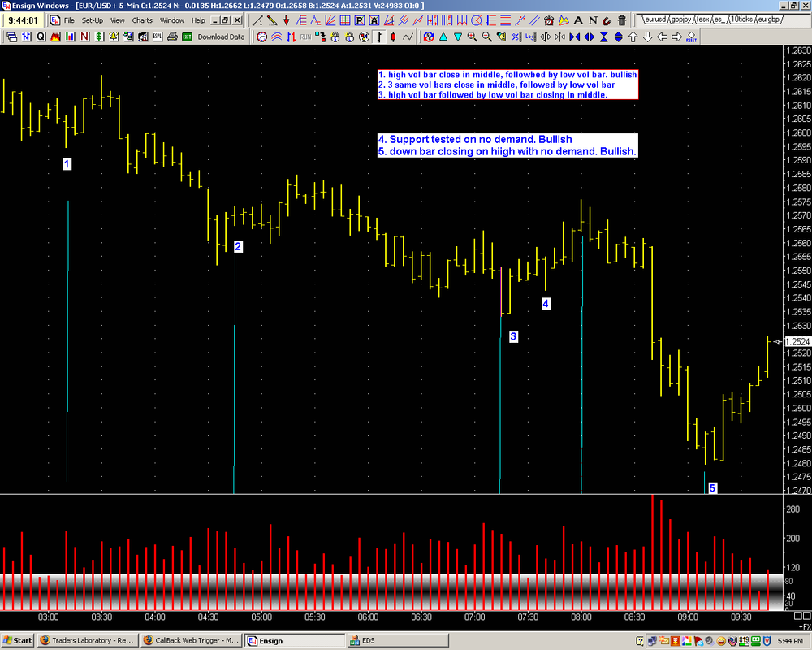Click the printer icon
Image resolution: width=812 pixels, height=650 pixels.
[172, 37]
